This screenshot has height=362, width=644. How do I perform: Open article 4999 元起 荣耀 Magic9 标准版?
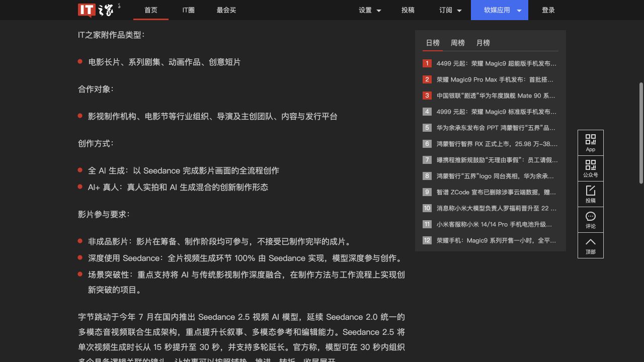point(497,112)
